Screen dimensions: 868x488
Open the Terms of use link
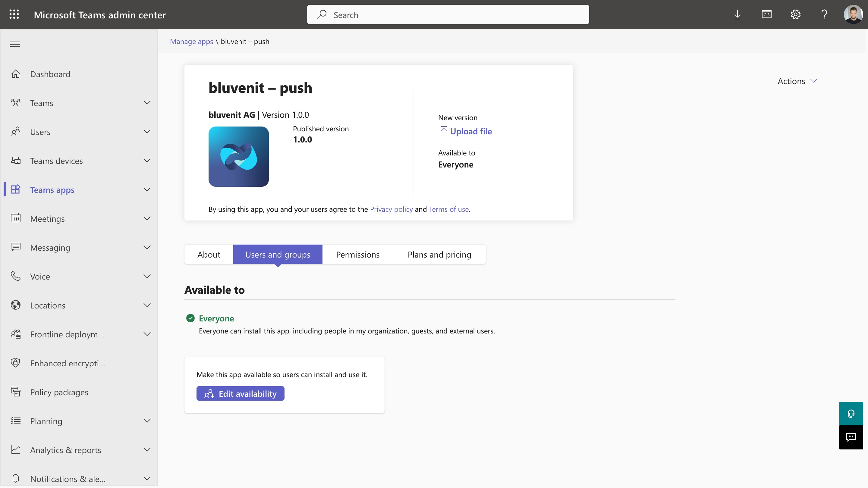click(449, 209)
